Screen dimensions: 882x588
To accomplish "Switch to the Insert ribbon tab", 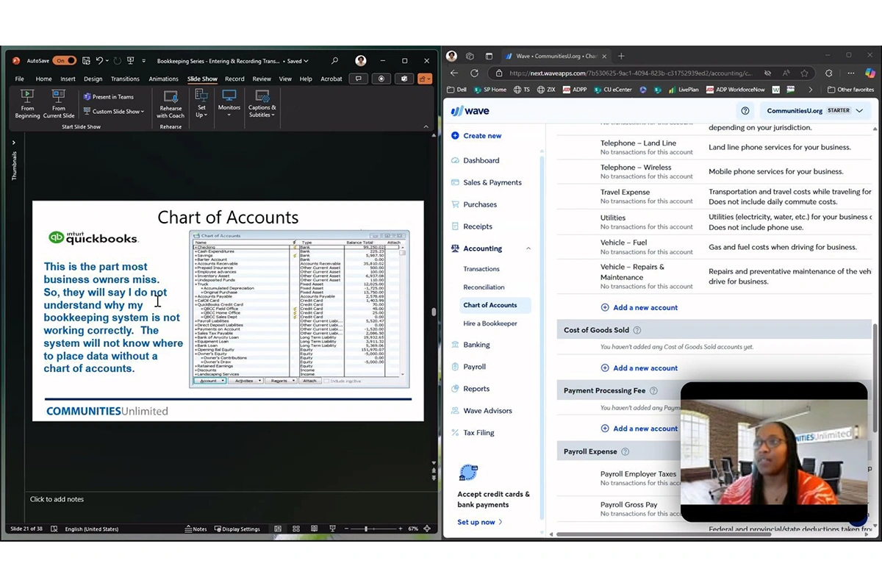I will pyautogui.click(x=68, y=79).
